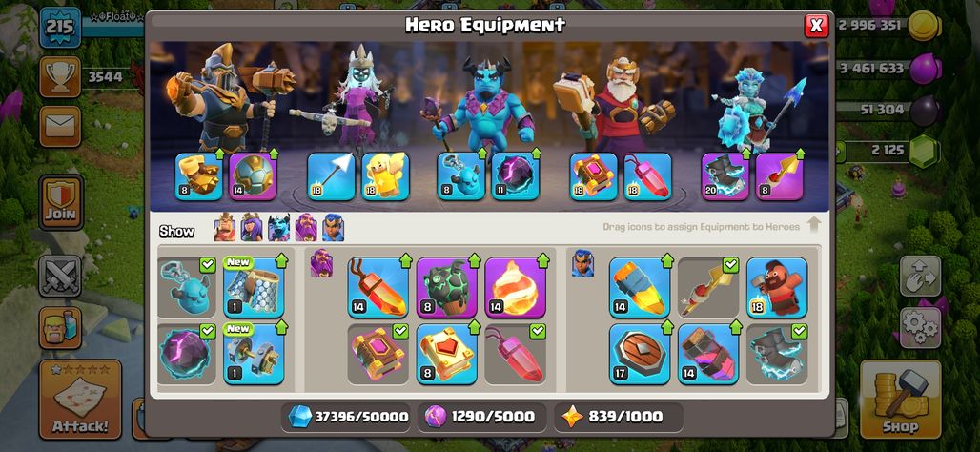Tap the shiny ore counter 37396/50000
Screen dimensions: 980x452
click(348, 417)
